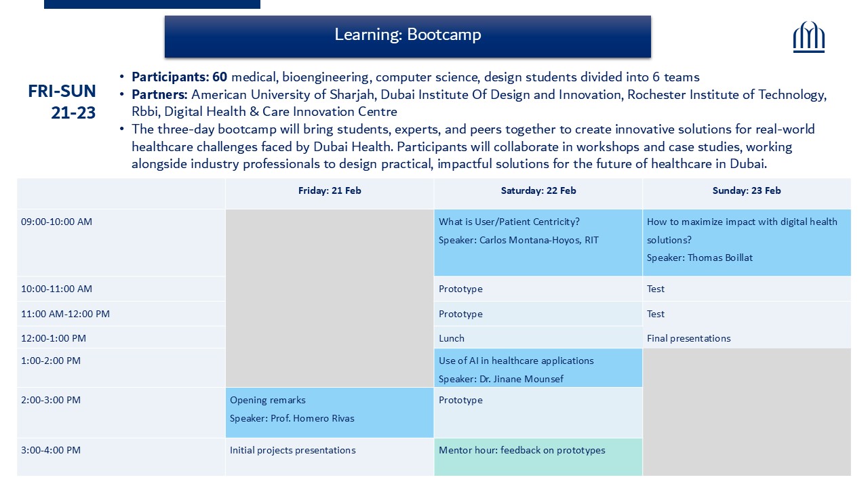Click 'Opening remarks' session cell
The image size is (868, 488).
(330, 413)
